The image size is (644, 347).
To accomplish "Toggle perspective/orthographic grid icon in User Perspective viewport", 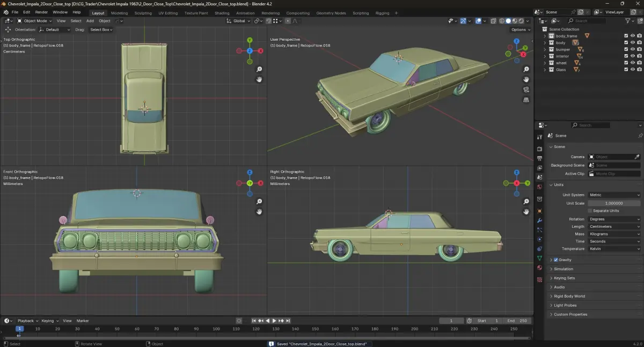I will [x=526, y=100].
